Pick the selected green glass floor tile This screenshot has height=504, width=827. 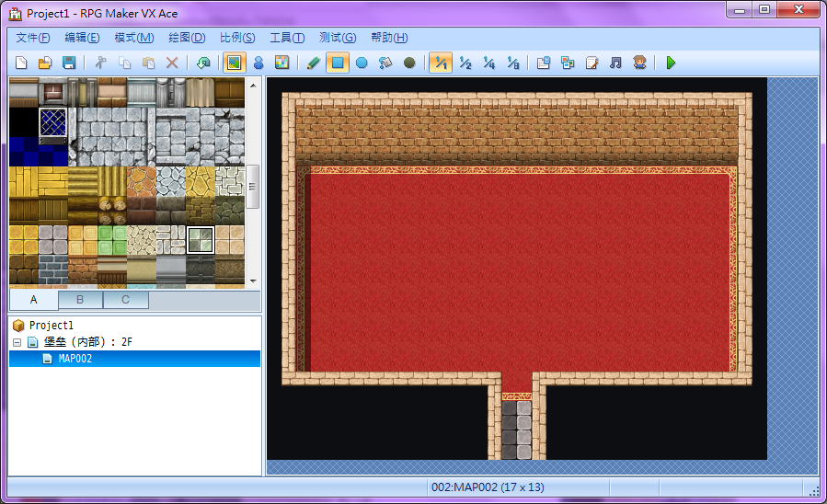click(201, 240)
